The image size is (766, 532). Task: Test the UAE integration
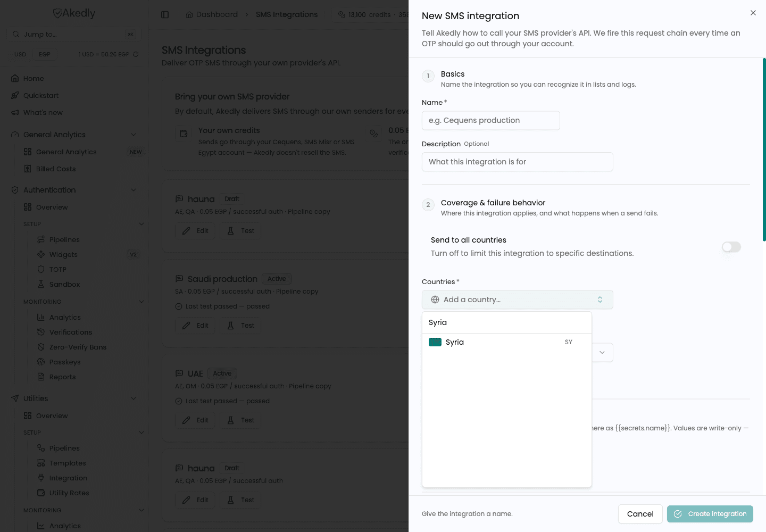tap(240, 420)
